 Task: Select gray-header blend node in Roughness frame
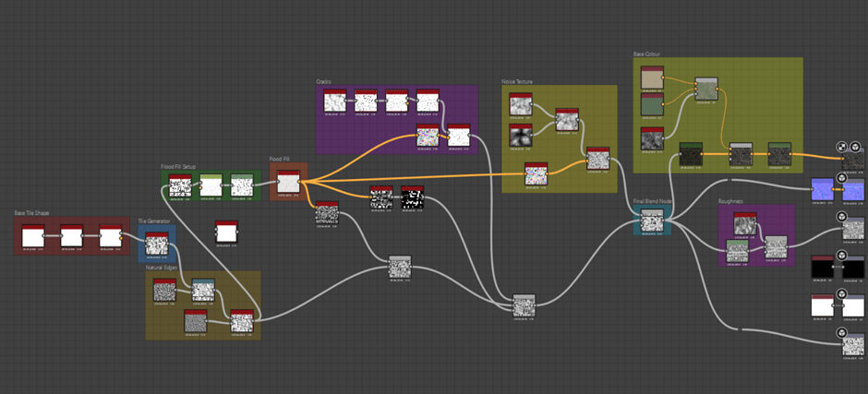coord(776,248)
